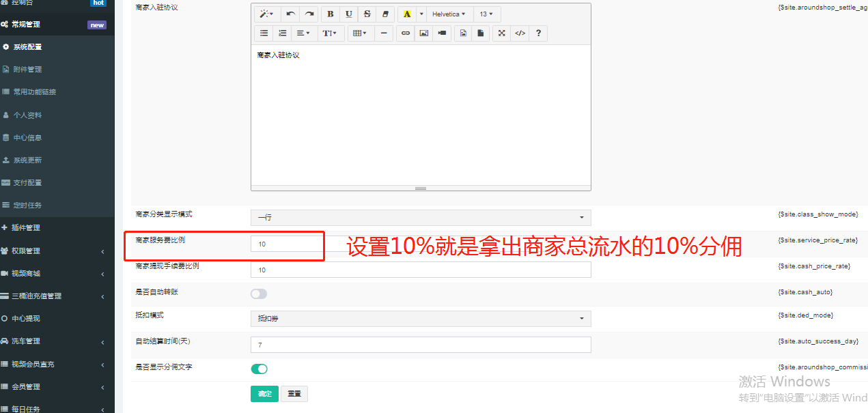Open 插件管理 in the sidebar

(57, 228)
